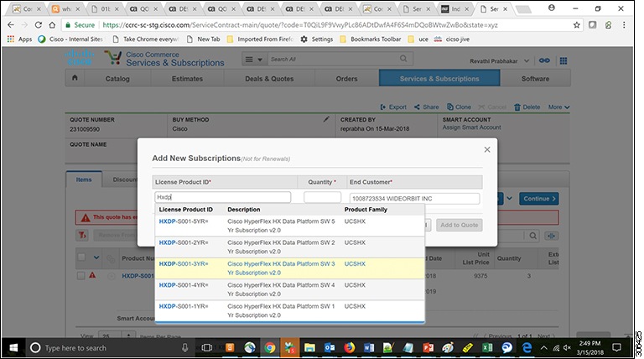Viewport: 644px width, 359px height.
Task: Click the End Customer input field
Action: click(414, 199)
